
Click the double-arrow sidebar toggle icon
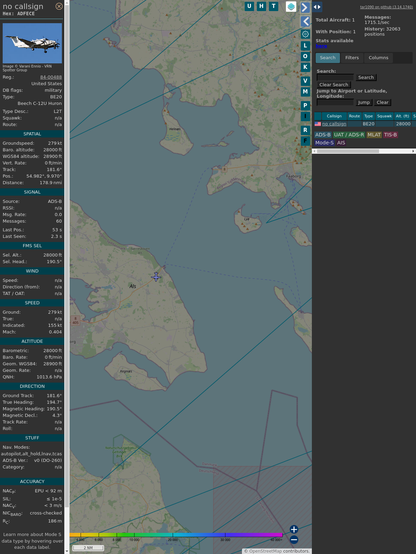coord(317,7)
